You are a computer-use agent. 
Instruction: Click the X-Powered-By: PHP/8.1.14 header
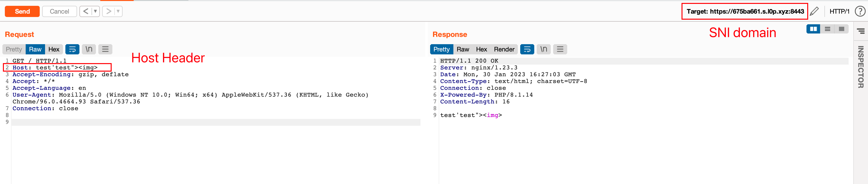pos(487,95)
